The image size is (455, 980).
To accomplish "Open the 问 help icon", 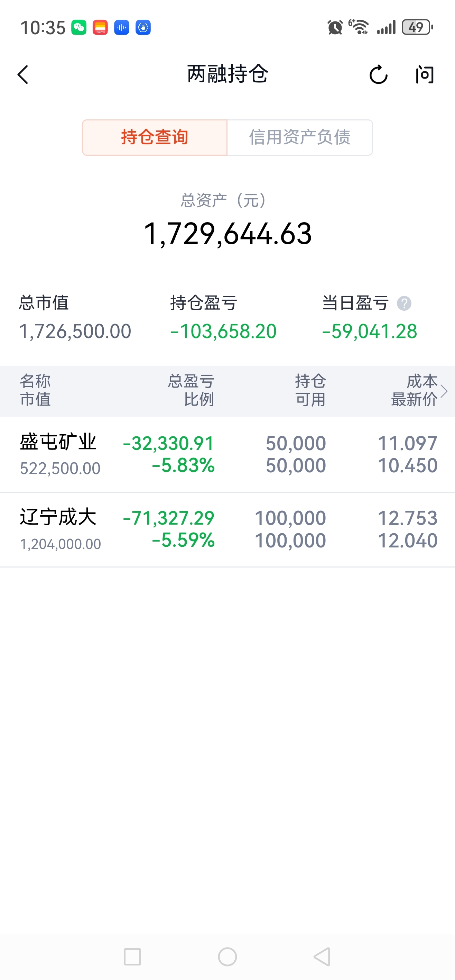I will (x=425, y=74).
